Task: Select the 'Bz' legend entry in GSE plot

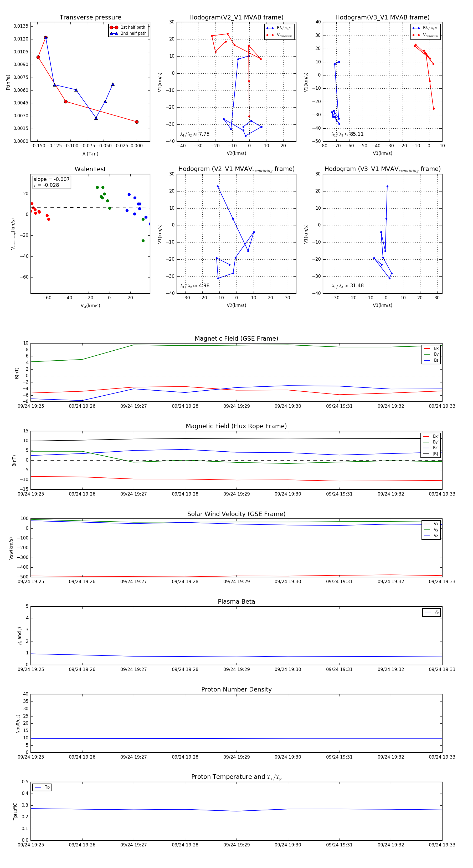Action: pos(431,360)
